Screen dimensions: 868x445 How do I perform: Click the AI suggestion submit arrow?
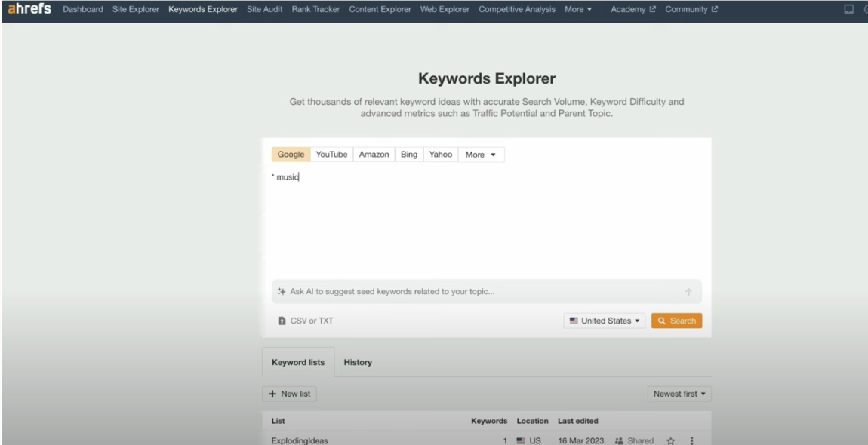(x=688, y=292)
